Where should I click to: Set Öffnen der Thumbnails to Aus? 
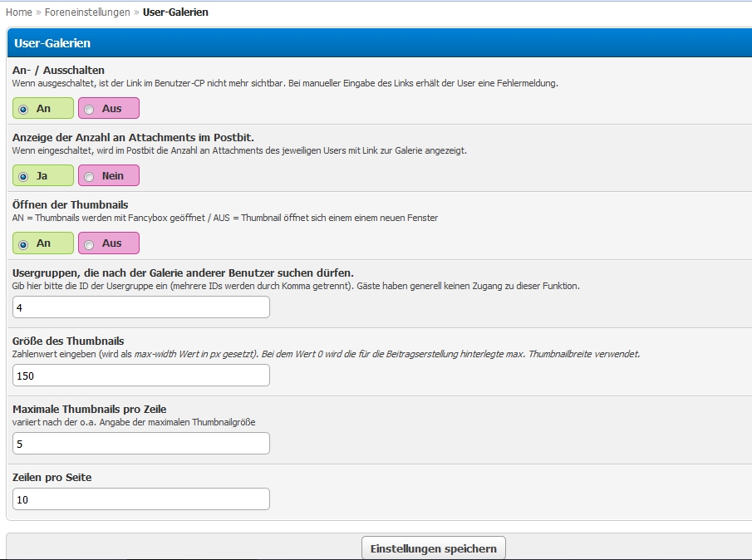click(x=109, y=243)
